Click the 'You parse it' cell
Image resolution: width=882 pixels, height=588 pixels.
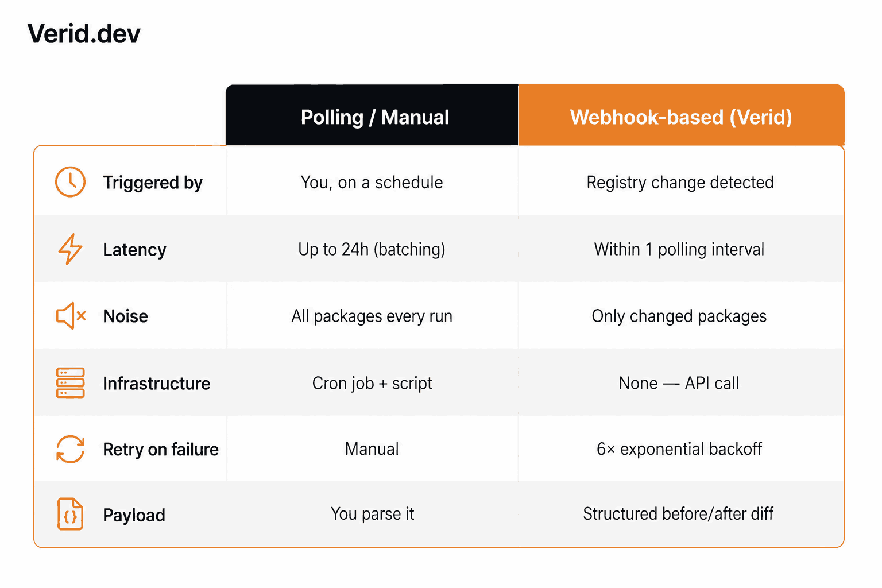point(372,514)
